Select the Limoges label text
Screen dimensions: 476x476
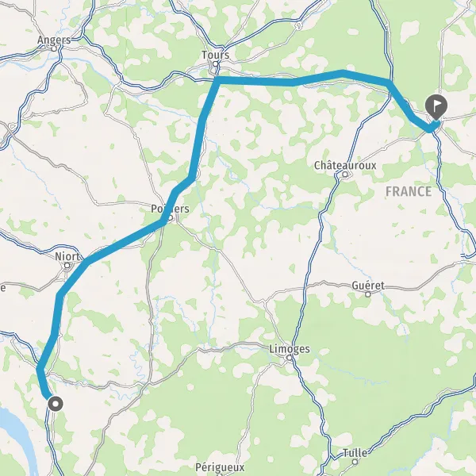[290, 349]
